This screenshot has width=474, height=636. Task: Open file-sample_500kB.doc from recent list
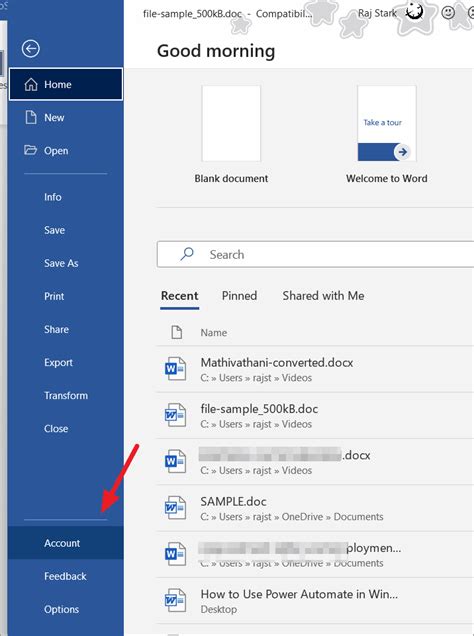coord(315,415)
